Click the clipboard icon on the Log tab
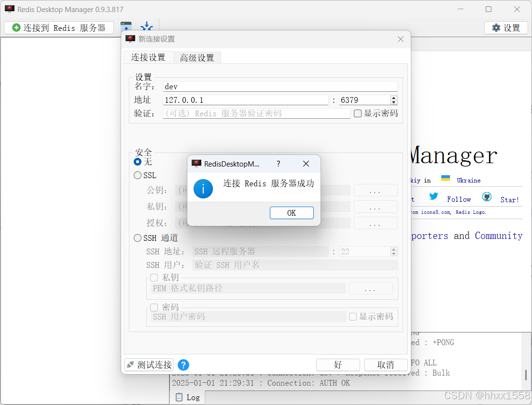The height and width of the screenshot is (405, 532). click(x=179, y=397)
